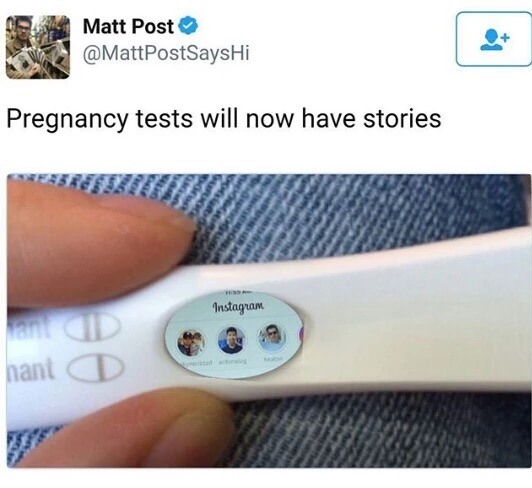The height and width of the screenshot is (488, 532).
Task: Click the follow user icon button
Action: tap(494, 39)
